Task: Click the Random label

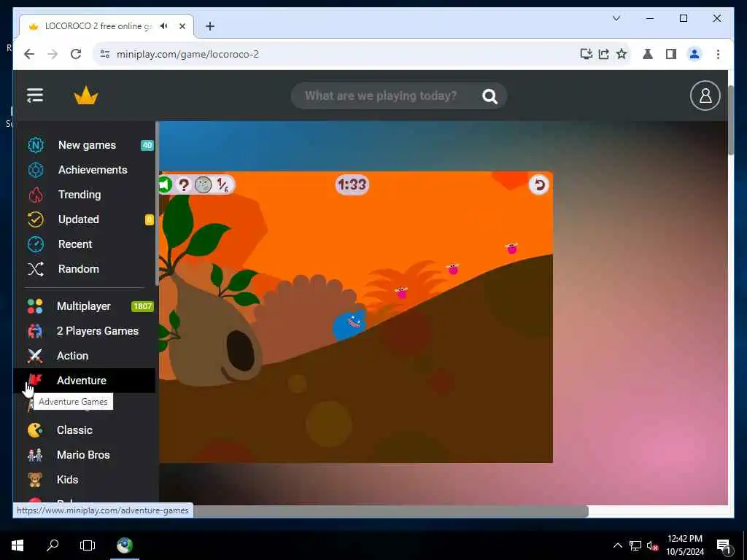Action: click(x=79, y=268)
